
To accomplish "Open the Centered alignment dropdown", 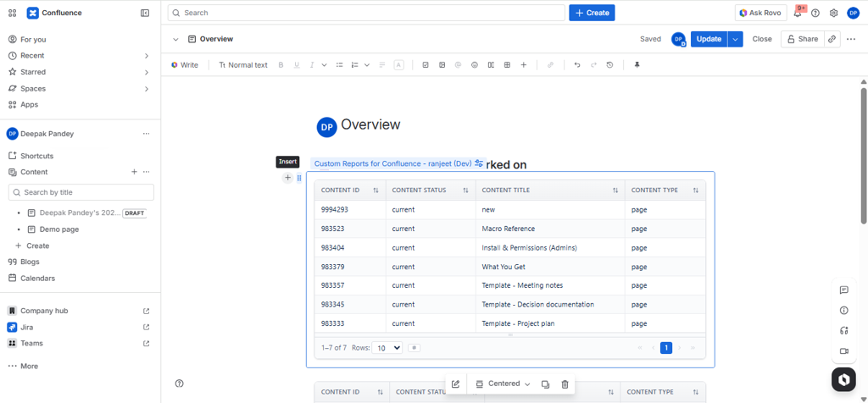I will click(x=503, y=384).
